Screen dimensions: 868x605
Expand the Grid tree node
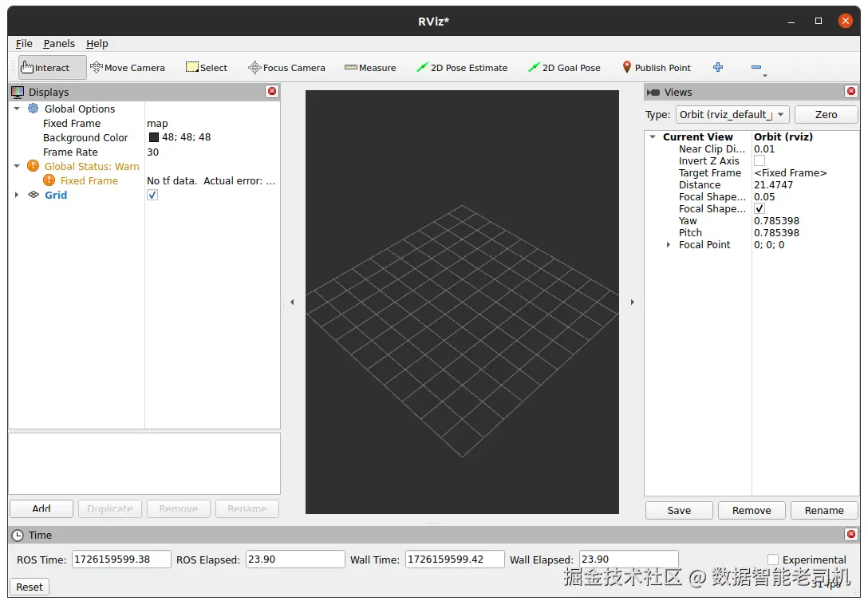(17, 195)
